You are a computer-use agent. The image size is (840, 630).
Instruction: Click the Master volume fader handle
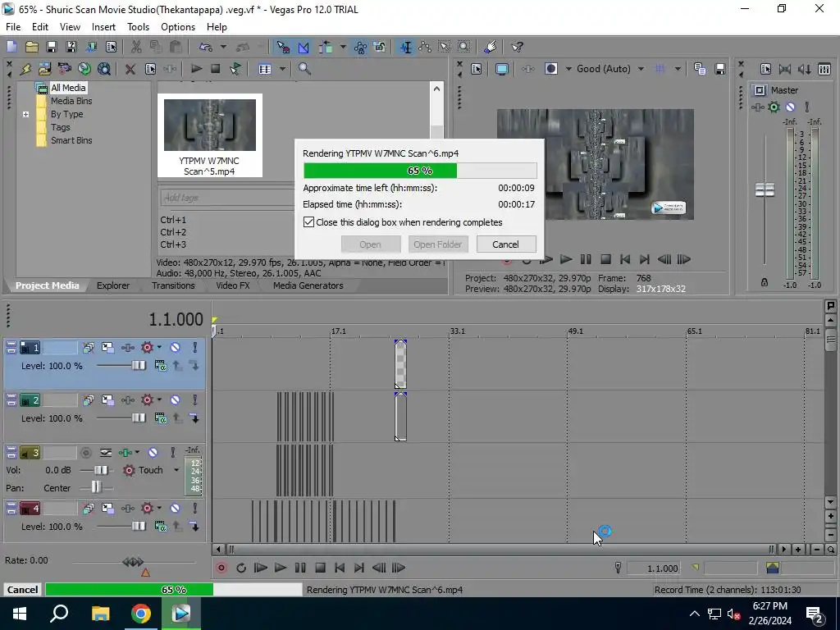765,189
